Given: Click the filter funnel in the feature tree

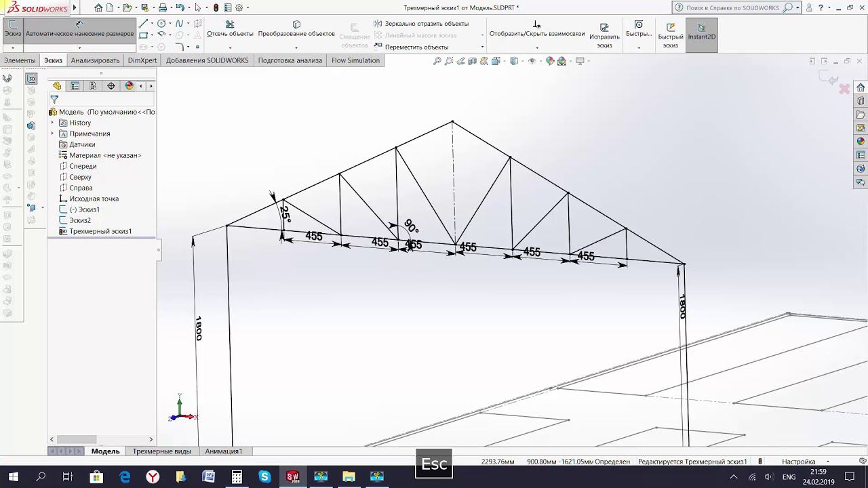Looking at the screenshot, I should 54,99.
